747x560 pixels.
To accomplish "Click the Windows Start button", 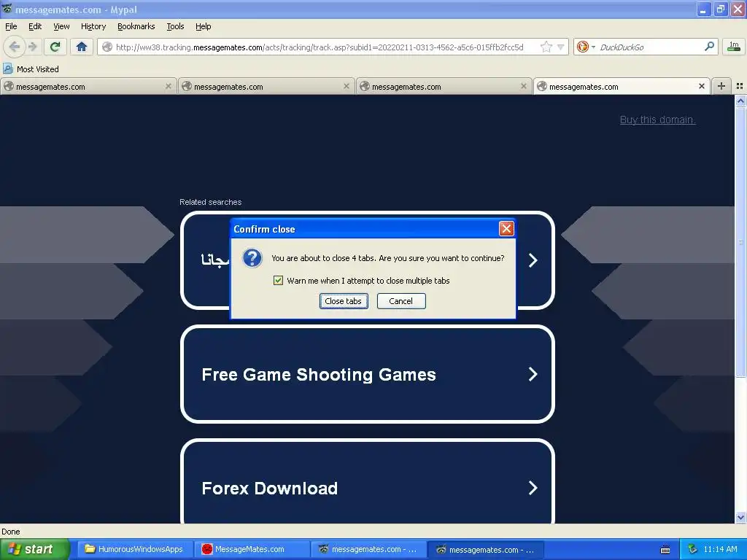I will click(x=35, y=549).
